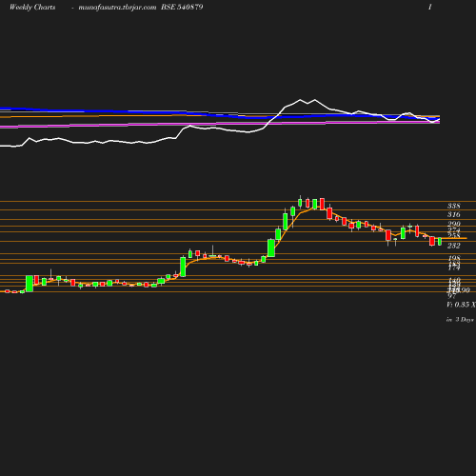Click the "V: 0.35 X" volume label
The image size is (476, 476).
pos(461,305)
